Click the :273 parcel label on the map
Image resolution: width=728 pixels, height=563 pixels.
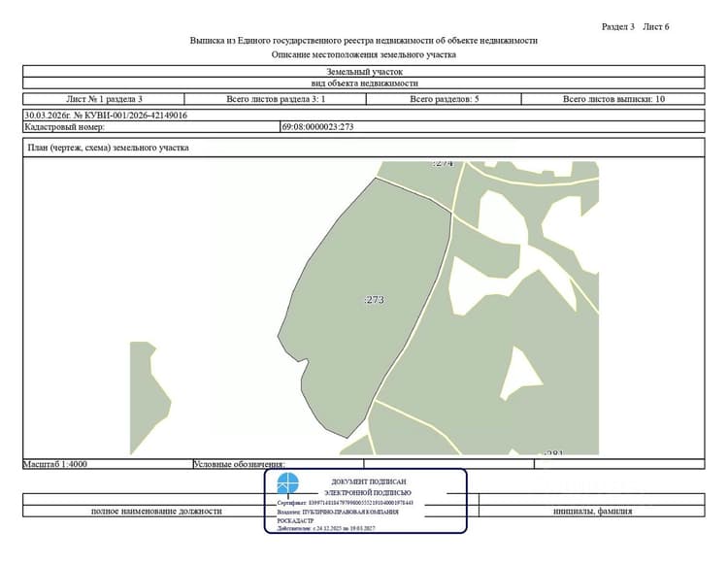pos(375,300)
